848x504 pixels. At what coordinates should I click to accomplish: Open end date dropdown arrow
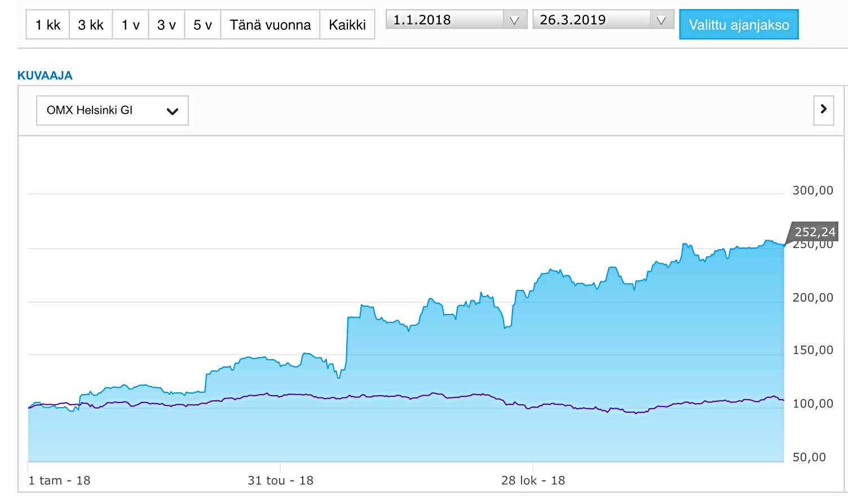point(661,20)
